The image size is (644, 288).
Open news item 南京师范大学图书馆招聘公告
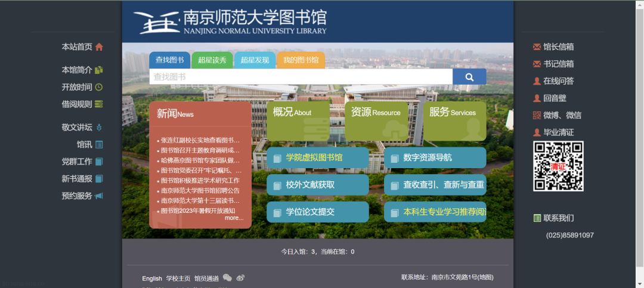[x=200, y=191]
